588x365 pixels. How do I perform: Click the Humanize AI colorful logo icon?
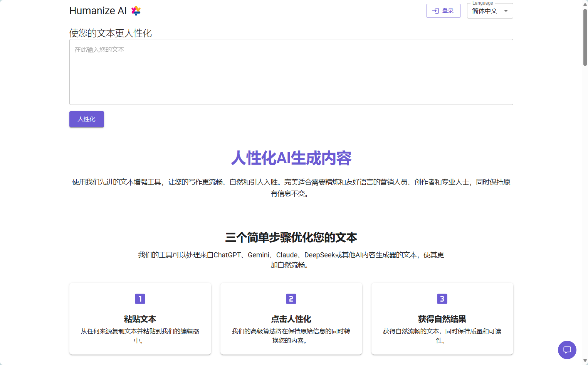click(x=136, y=11)
